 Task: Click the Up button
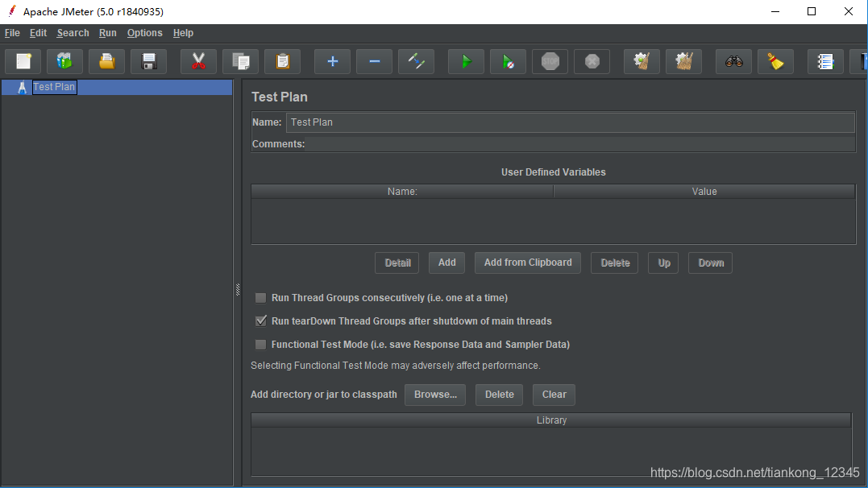tap(664, 263)
